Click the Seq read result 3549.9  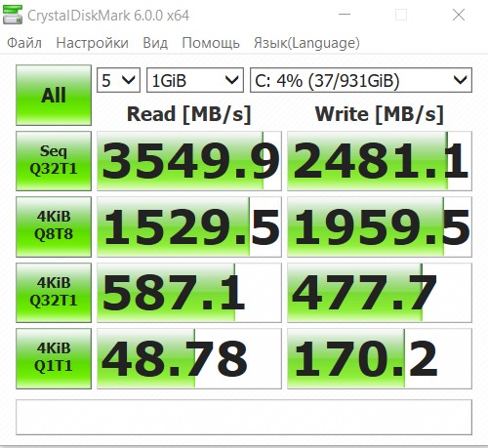189,161
